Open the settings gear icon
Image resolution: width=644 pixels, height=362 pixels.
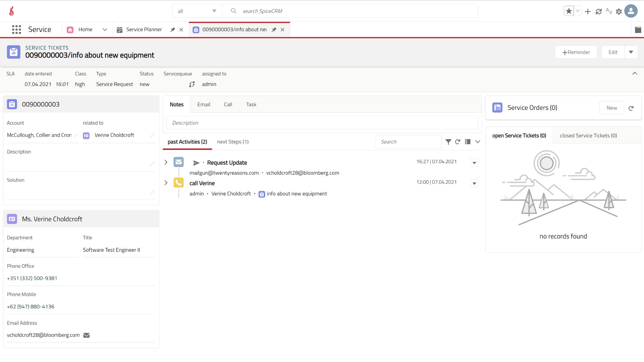(619, 11)
